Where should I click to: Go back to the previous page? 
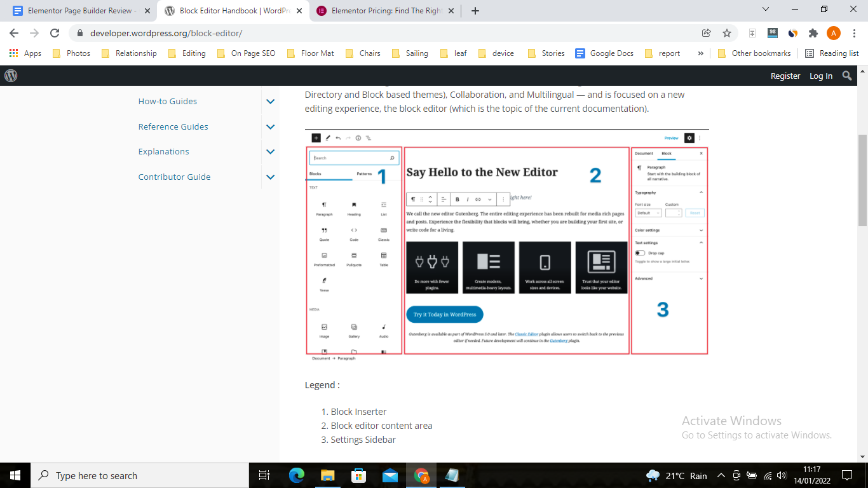(x=14, y=33)
